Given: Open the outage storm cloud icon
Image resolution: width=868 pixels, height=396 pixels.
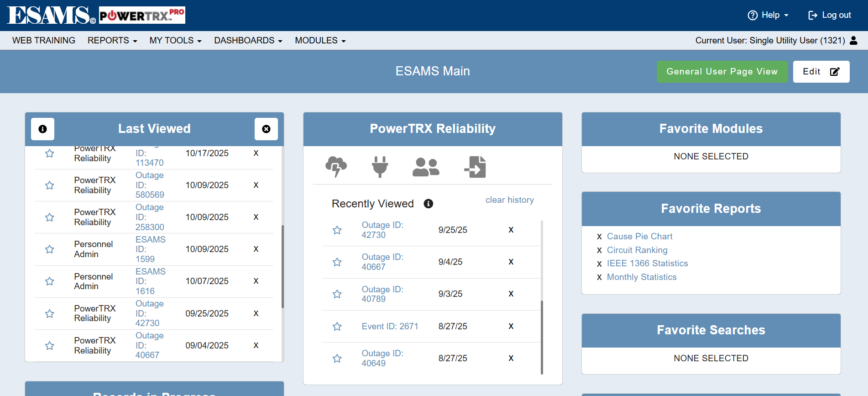Looking at the screenshot, I should pos(336,167).
